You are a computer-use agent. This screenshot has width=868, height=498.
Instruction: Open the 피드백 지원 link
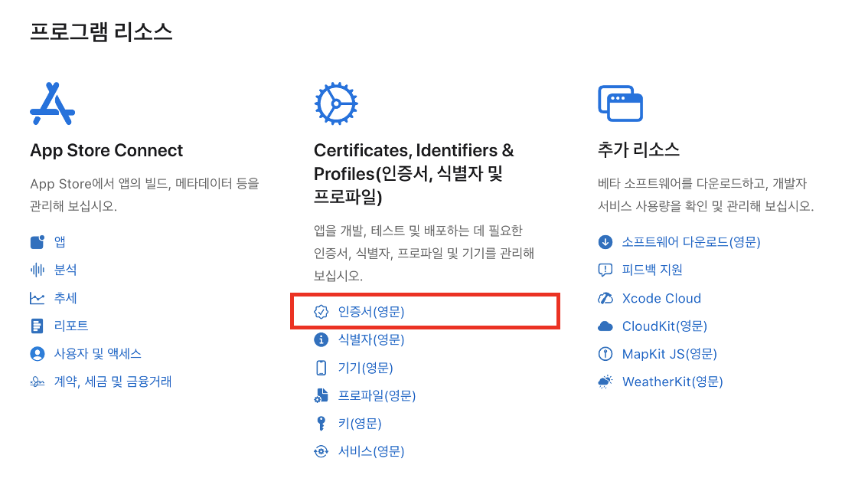[x=652, y=270]
